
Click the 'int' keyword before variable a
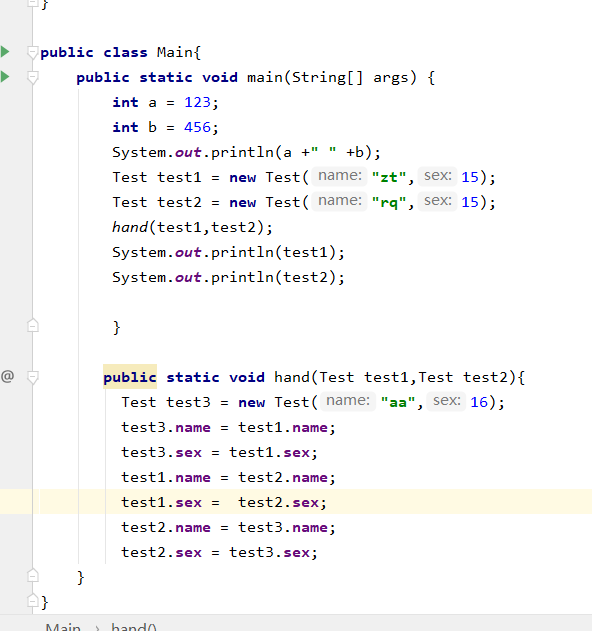125,102
